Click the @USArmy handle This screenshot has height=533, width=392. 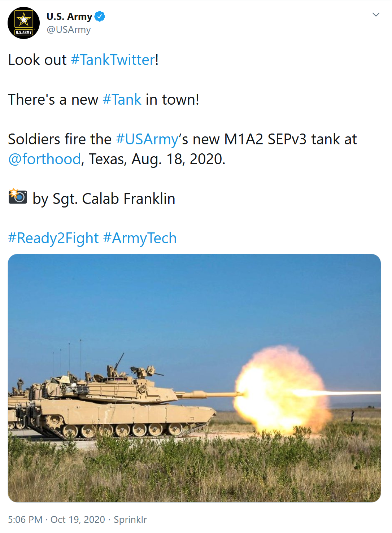(x=69, y=30)
